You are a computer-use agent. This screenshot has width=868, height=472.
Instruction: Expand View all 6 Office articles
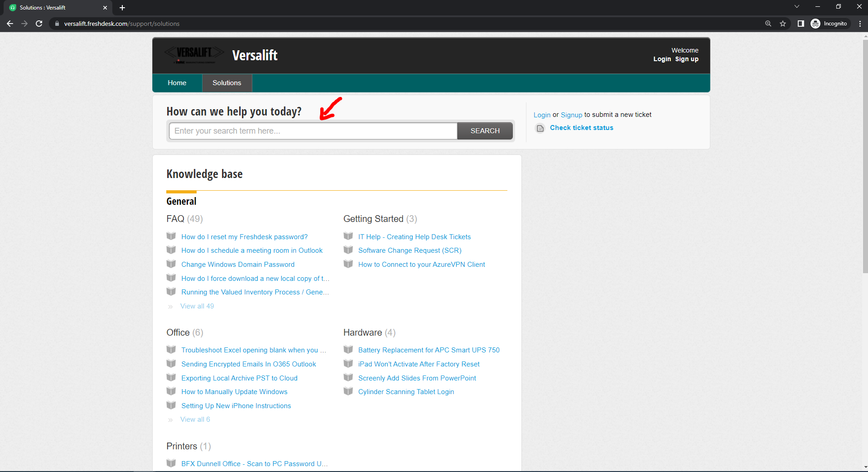(x=195, y=419)
